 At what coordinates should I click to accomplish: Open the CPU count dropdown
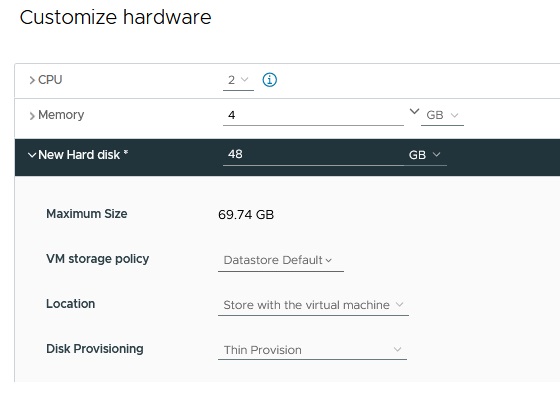(x=238, y=80)
